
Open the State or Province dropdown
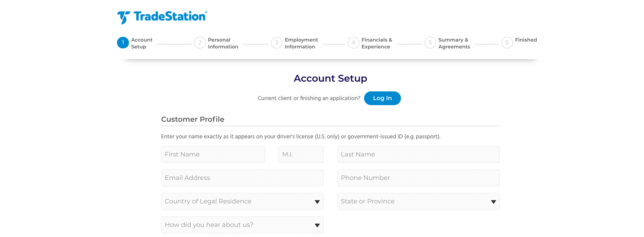(418, 201)
